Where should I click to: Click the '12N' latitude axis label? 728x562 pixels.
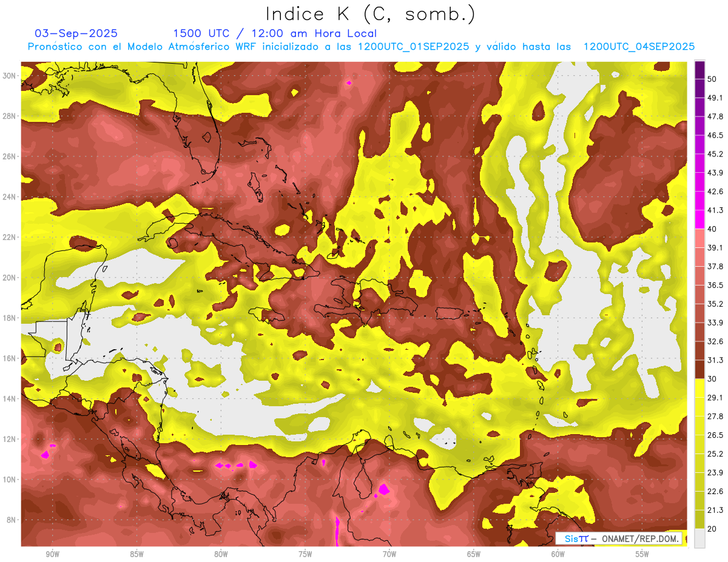point(10,439)
